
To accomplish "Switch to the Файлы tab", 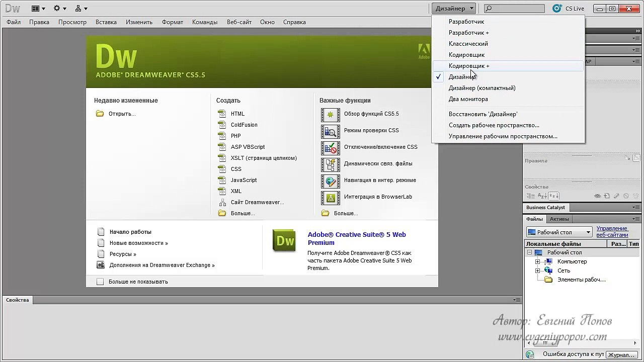I will pyautogui.click(x=534, y=219).
